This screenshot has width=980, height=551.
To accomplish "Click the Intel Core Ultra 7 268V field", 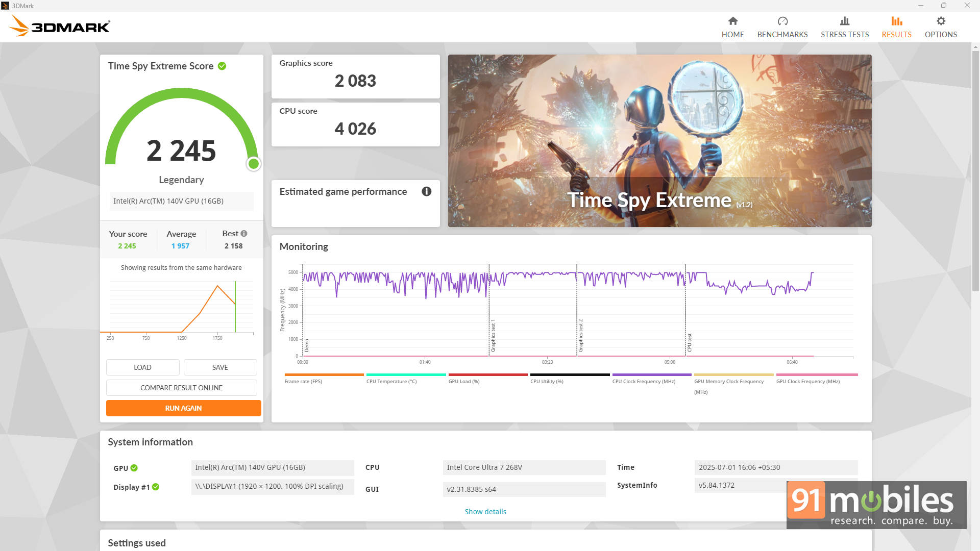I will (x=524, y=467).
